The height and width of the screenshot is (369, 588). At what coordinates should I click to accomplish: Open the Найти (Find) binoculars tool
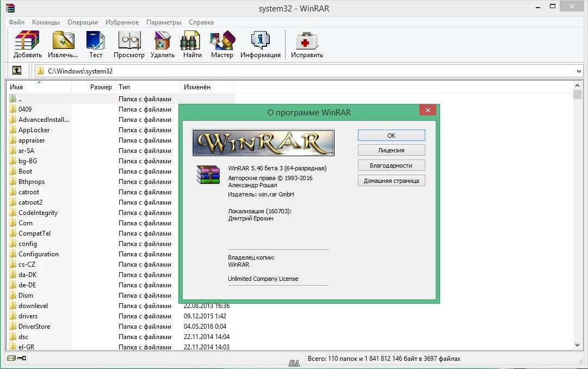190,40
